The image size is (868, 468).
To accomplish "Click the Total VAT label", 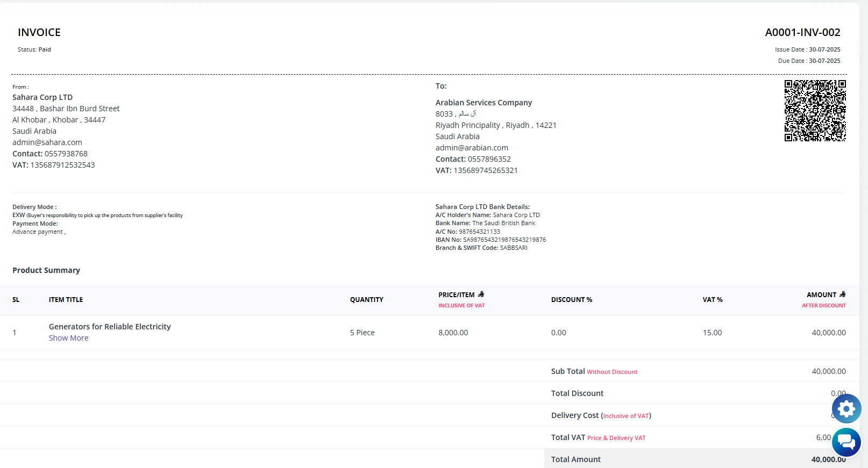I will 568,437.
